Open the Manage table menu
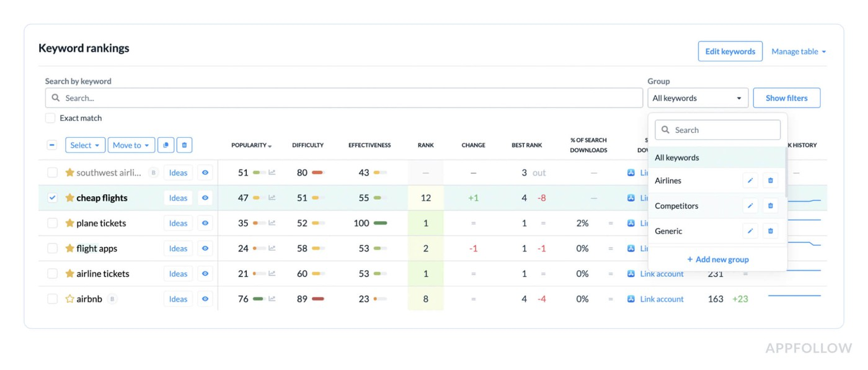The image size is (868, 370). pyautogui.click(x=799, y=52)
